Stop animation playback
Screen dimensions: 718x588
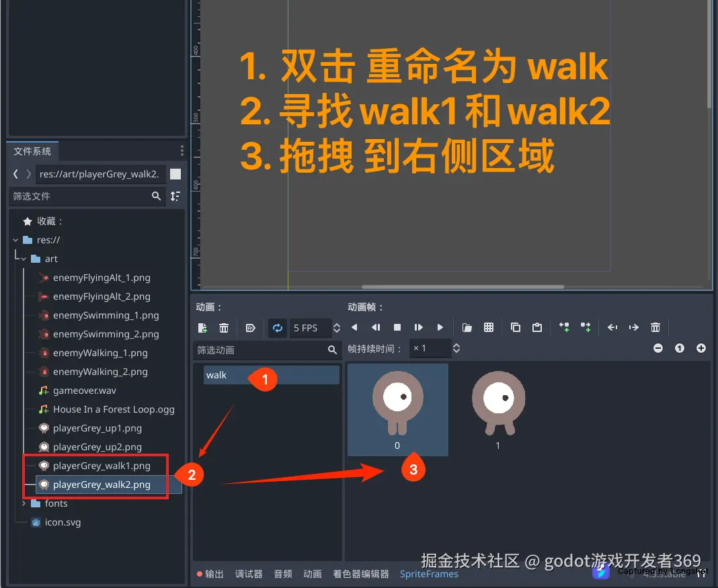[397, 327]
